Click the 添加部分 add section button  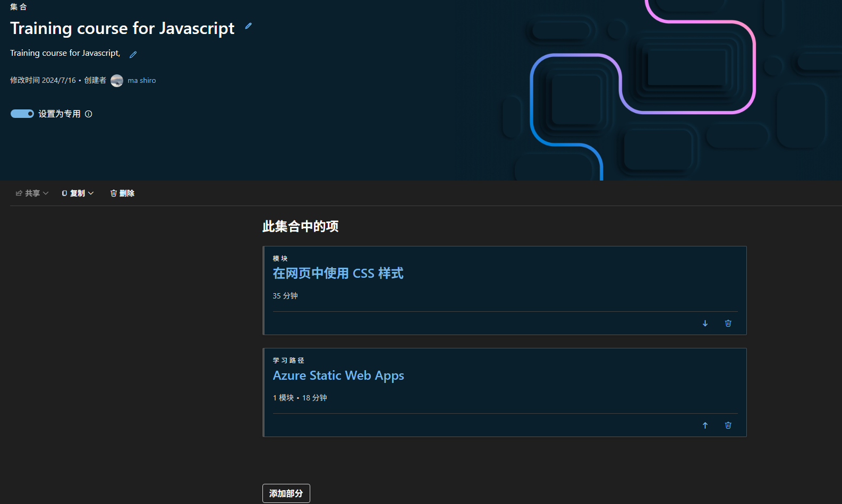[x=286, y=493]
